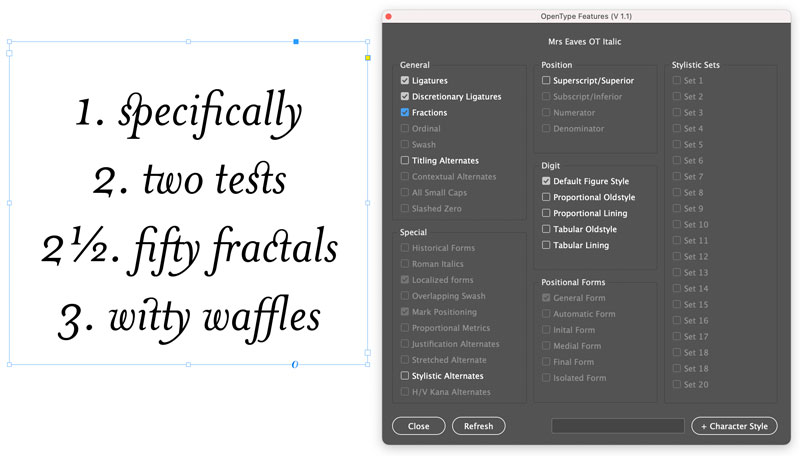Viewport: 800px width, 456px height.
Task: Click the Refresh button
Action: (478, 426)
